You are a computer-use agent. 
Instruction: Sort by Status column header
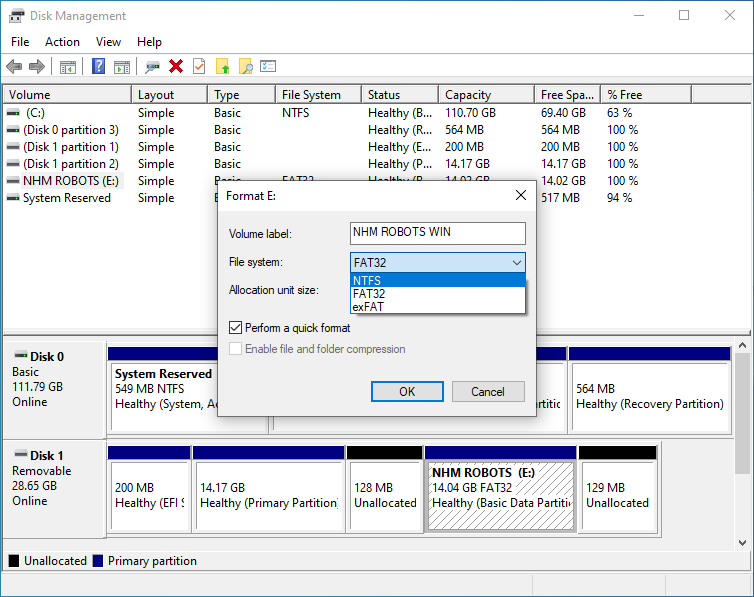click(x=400, y=95)
